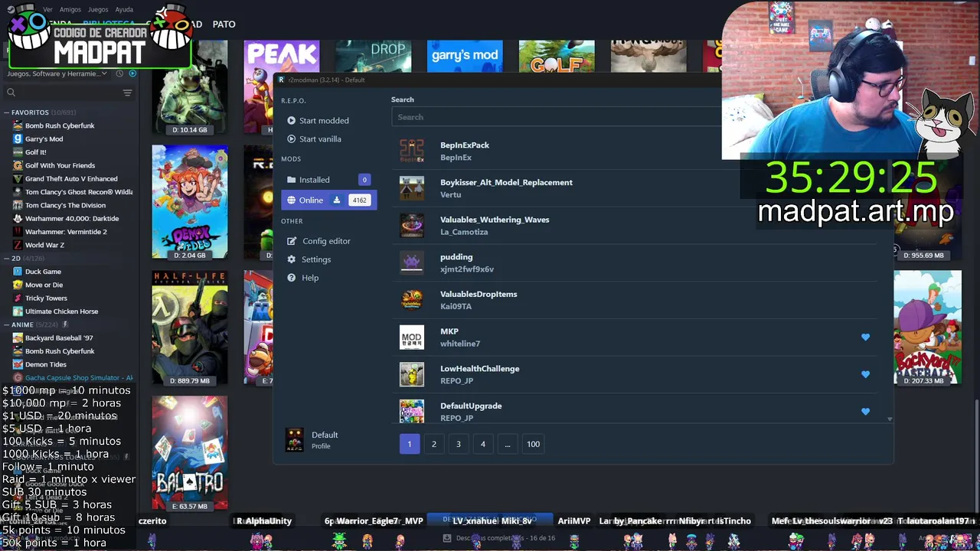Jump to page 100 of online mods
980x551 pixels.
pos(533,444)
